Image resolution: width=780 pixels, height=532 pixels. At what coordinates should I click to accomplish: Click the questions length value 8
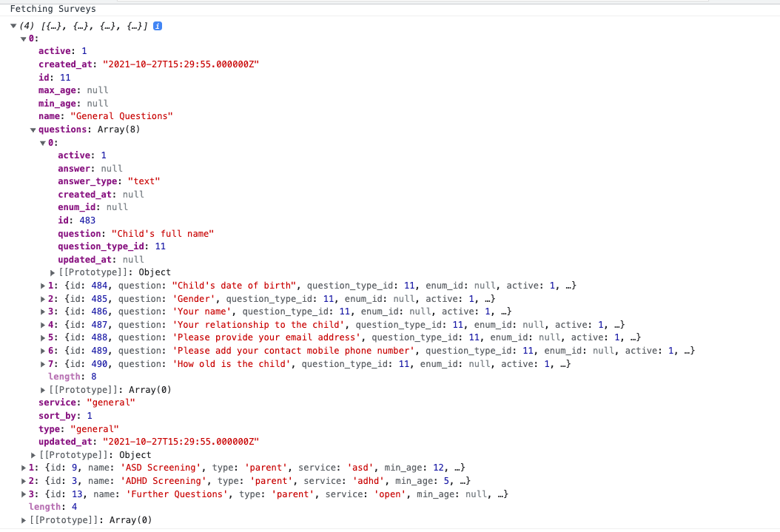93,377
